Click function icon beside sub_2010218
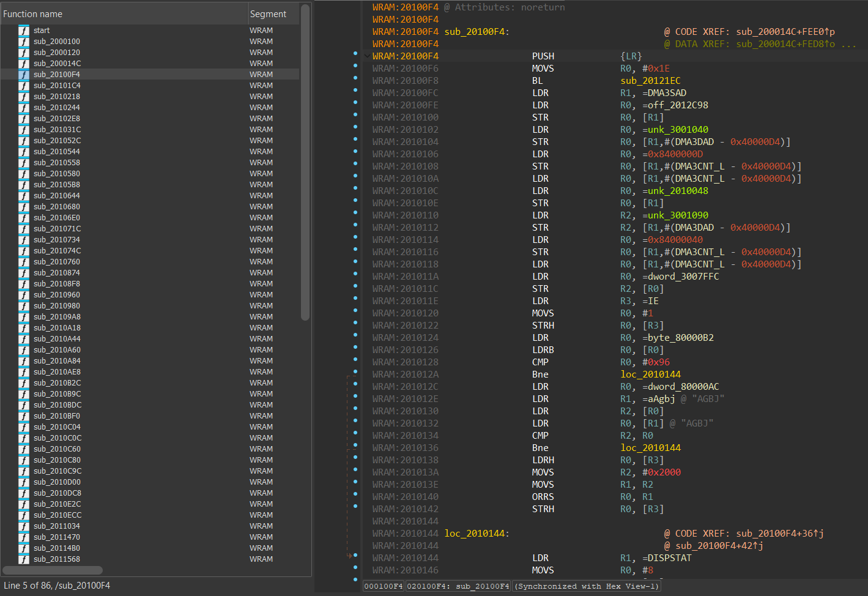Screen dimensions: 868x596 pos(24,97)
